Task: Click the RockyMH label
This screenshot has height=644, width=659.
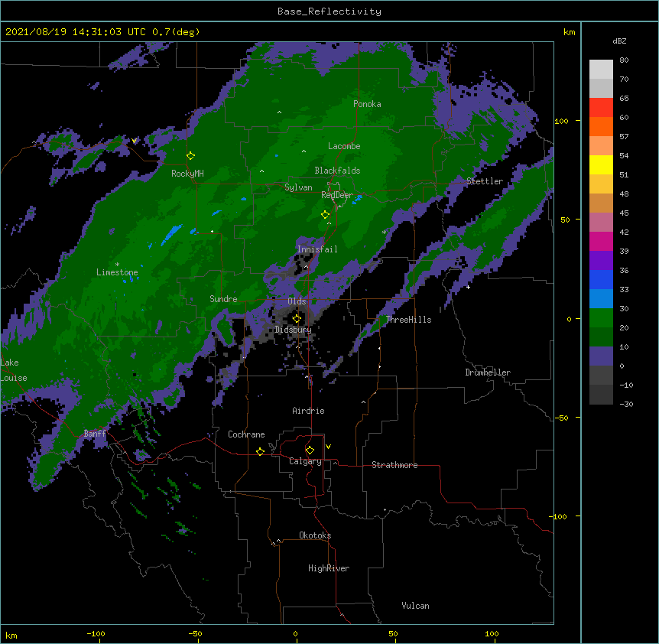Action: pos(187,174)
